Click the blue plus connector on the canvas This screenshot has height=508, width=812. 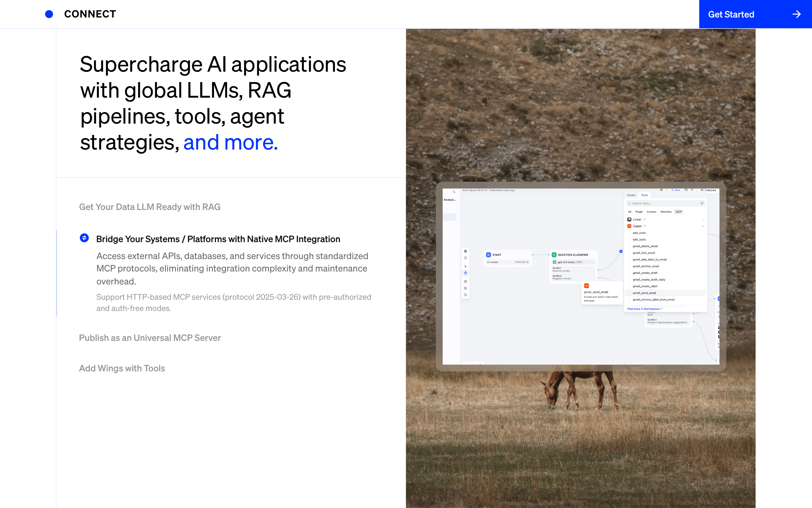pos(621,251)
